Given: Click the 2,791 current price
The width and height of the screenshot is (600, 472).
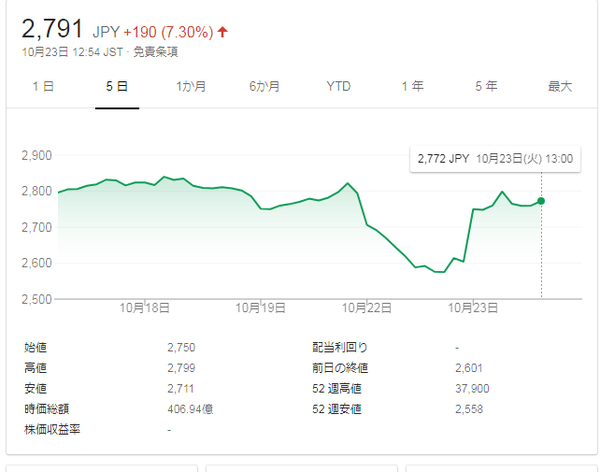Looking at the screenshot, I should coord(52,29).
